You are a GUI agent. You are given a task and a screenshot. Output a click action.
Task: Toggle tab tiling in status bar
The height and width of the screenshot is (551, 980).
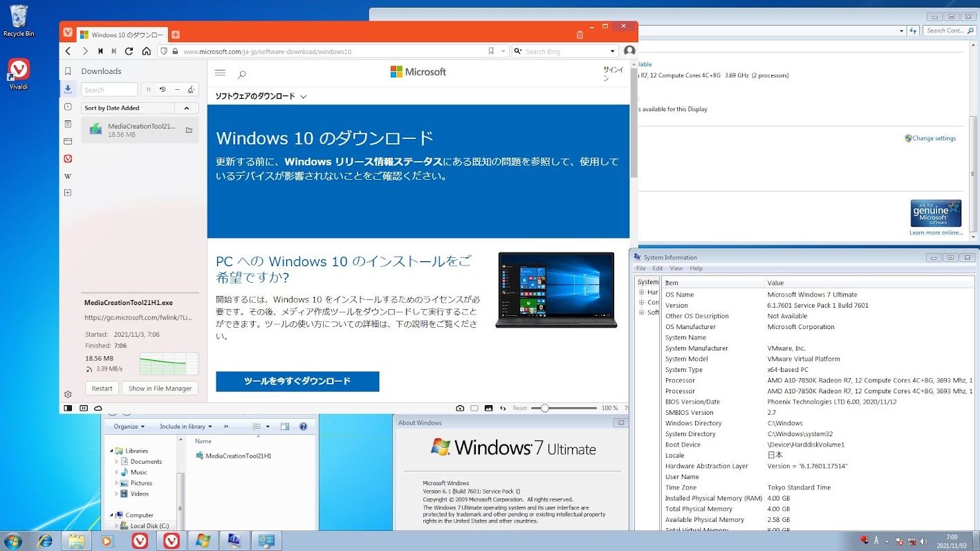point(474,408)
